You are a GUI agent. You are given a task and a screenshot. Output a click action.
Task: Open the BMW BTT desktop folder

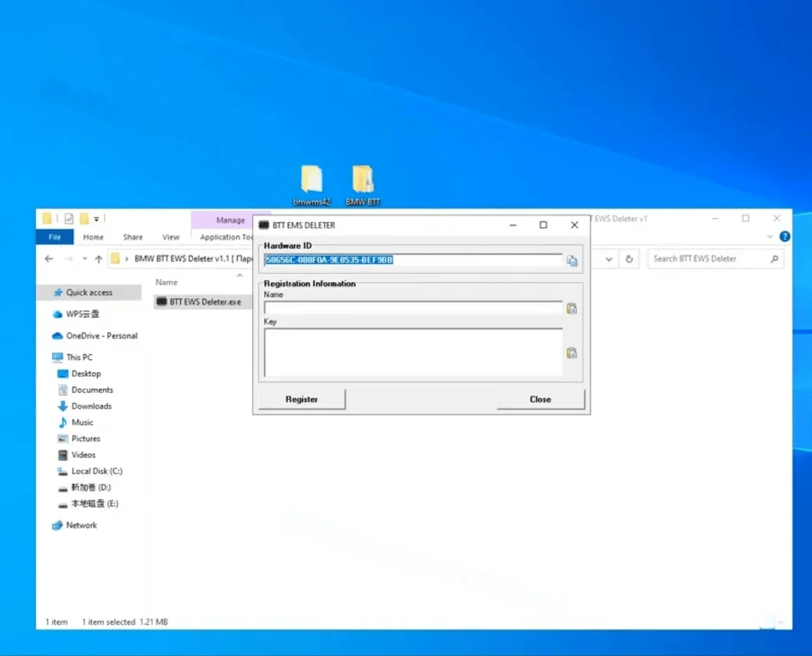[362, 185]
